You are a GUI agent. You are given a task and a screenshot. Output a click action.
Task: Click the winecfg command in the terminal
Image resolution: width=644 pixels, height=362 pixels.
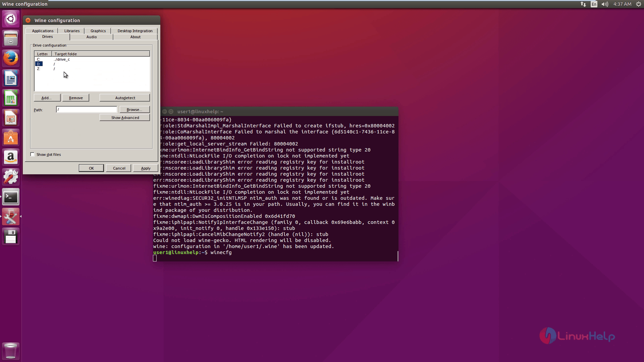point(221,252)
